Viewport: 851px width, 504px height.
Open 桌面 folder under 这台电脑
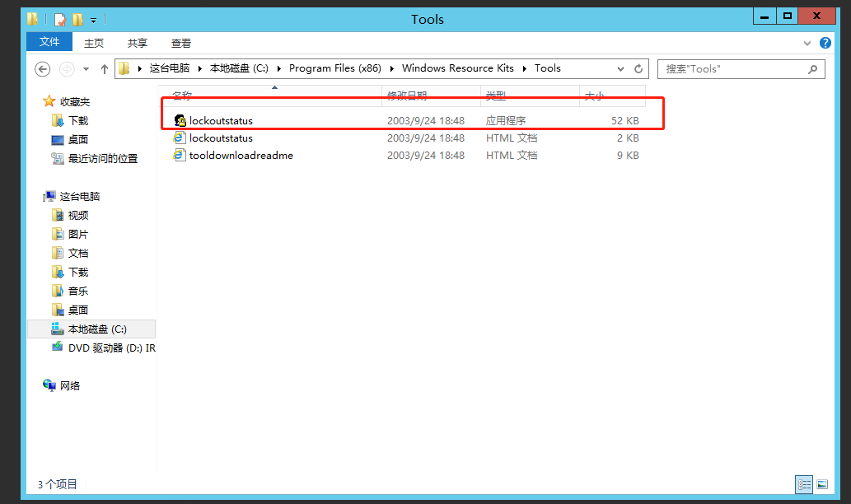(78, 310)
